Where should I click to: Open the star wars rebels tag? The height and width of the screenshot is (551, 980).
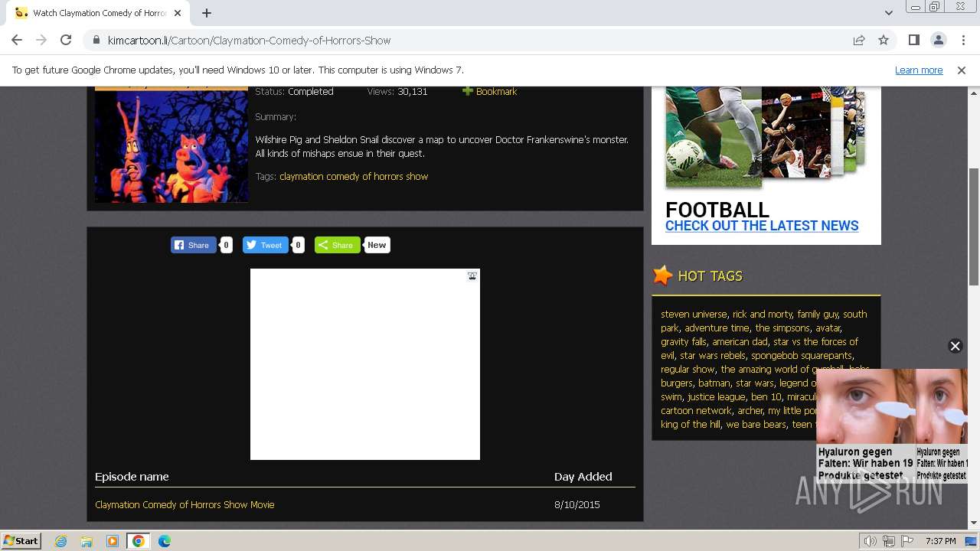[712, 355]
